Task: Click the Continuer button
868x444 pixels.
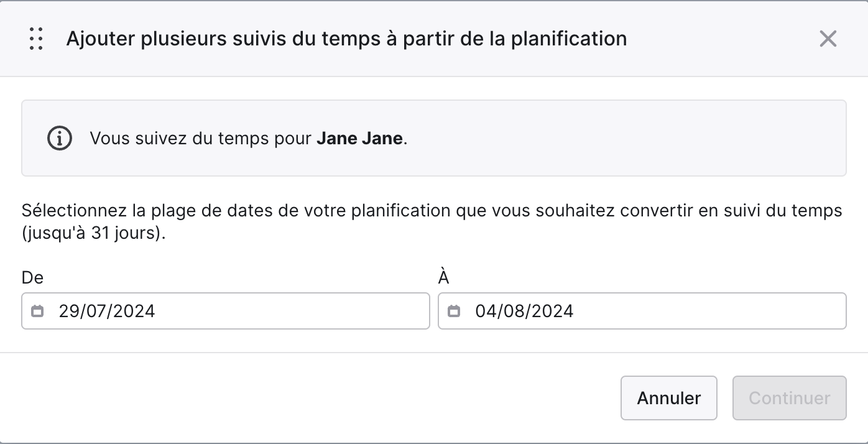Action: click(x=790, y=398)
